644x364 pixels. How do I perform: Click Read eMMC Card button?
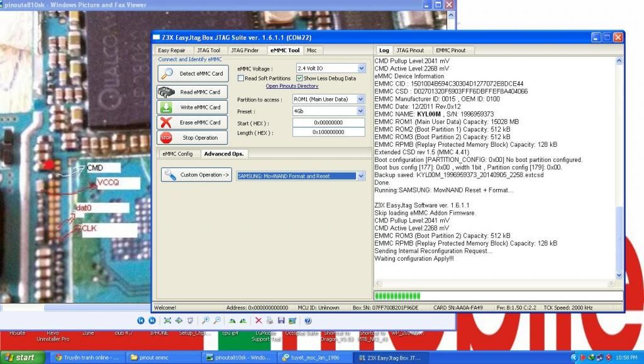[192, 92]
